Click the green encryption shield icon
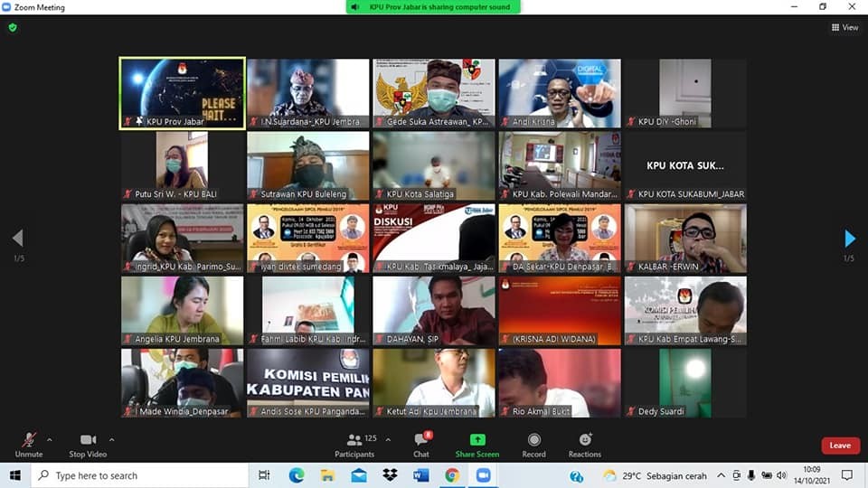This screenshot has width=868, height=488. click(13, 27)
